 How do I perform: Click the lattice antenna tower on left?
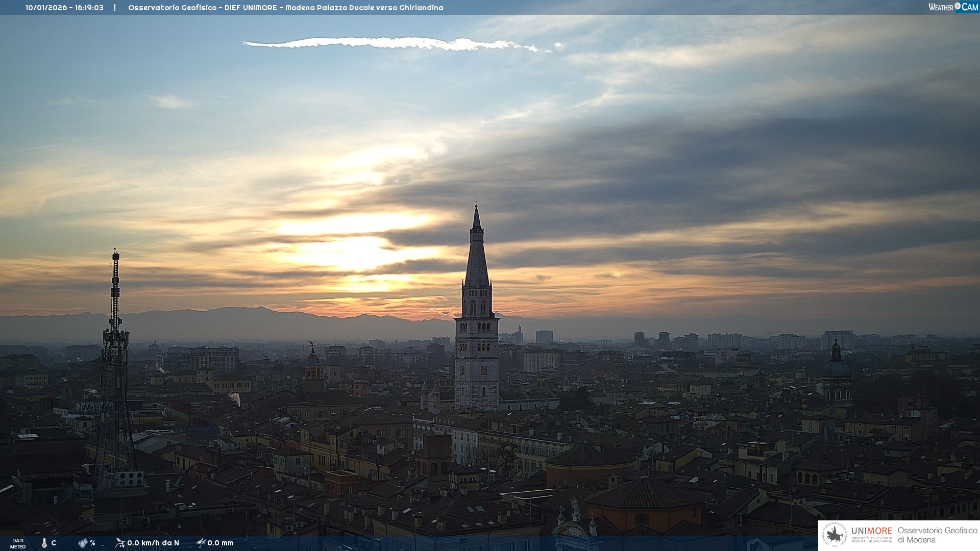pyautogui.click(x=115, y=357)
